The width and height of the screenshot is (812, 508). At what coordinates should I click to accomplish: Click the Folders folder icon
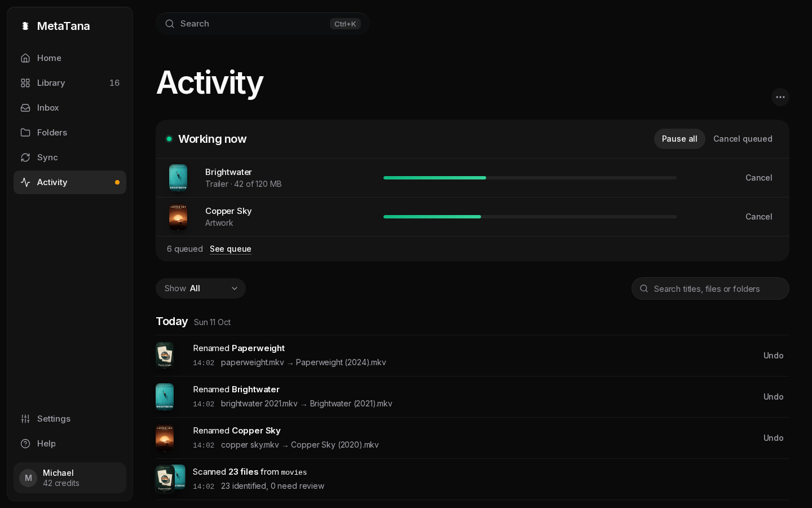coord(25,133)
